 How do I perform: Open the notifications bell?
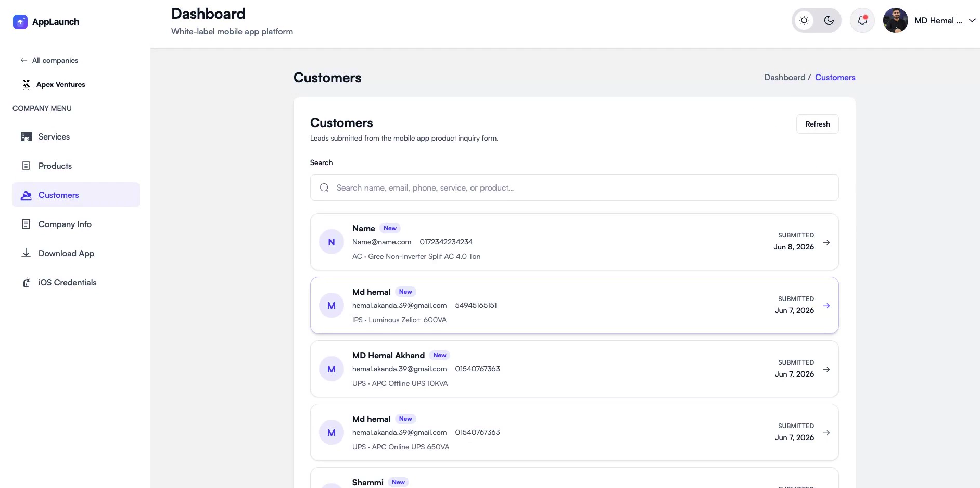[x=862, y=20]
